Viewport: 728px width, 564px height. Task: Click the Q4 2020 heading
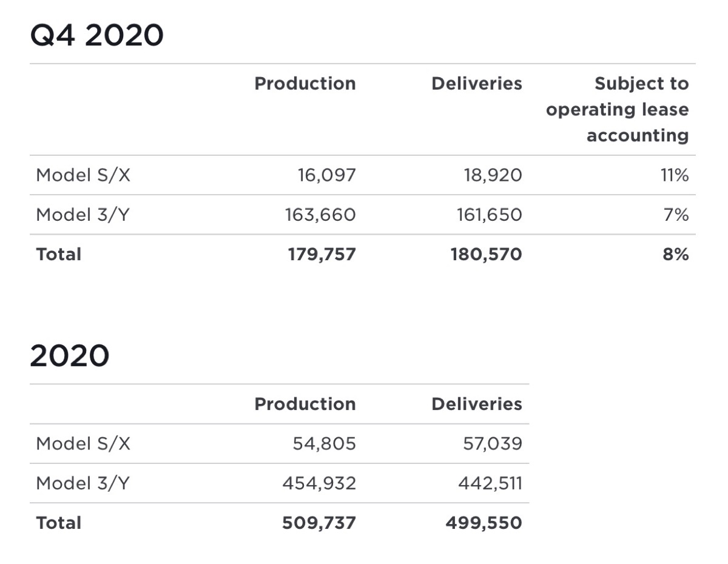point(96,36)
